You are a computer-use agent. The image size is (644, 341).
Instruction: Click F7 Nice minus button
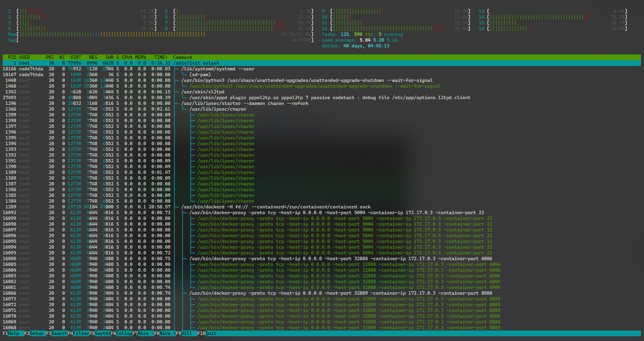(x=143, y=333)
